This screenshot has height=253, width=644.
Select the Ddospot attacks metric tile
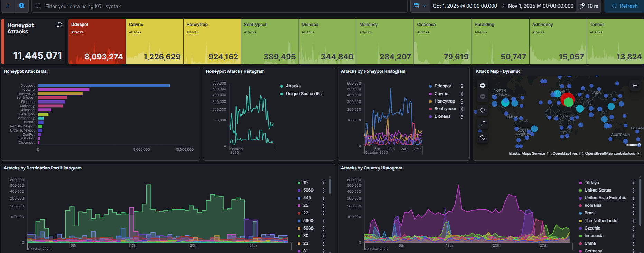(97, 41)
